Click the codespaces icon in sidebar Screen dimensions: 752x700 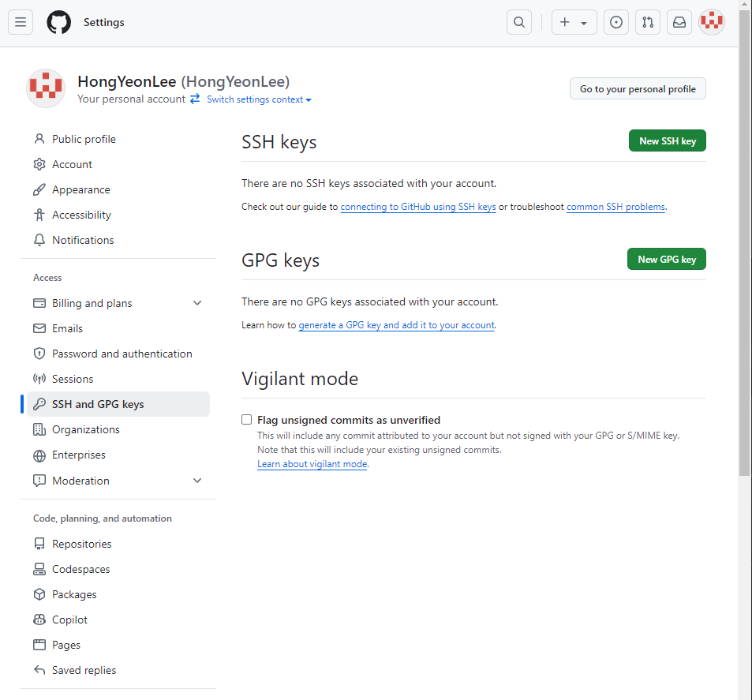point(39,570)
